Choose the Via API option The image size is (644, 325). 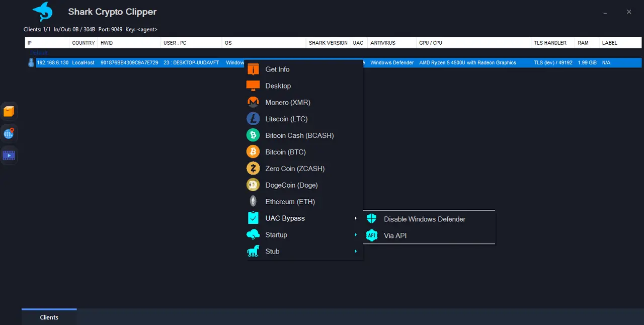coord(395,235)
